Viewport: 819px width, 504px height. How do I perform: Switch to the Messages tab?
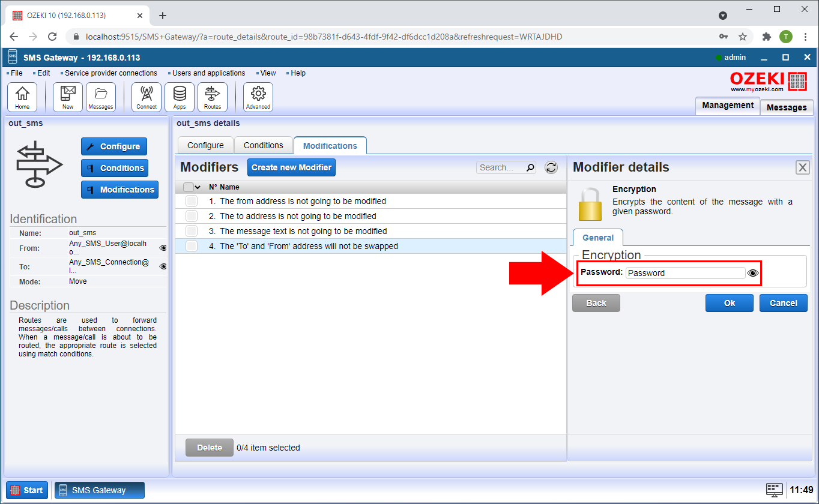pos(787,107)
